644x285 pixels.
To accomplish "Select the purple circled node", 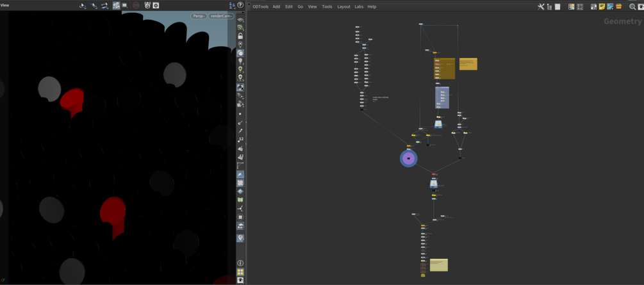I will [409, 159].
